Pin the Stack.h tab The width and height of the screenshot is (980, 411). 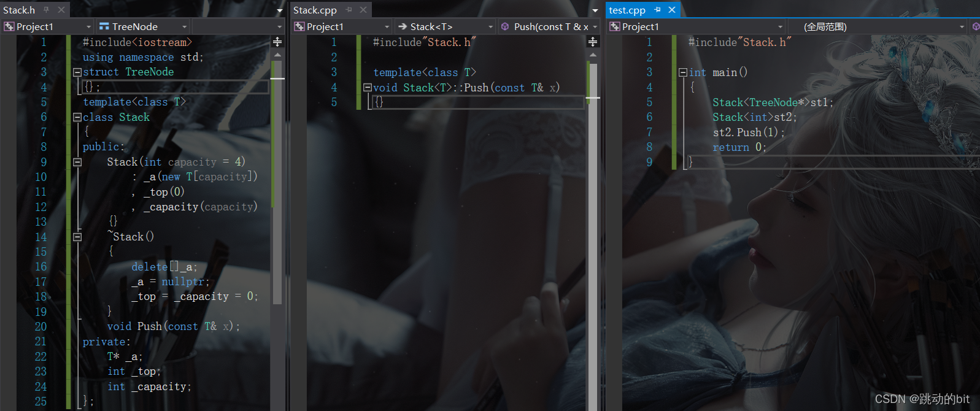pos(46,10)
